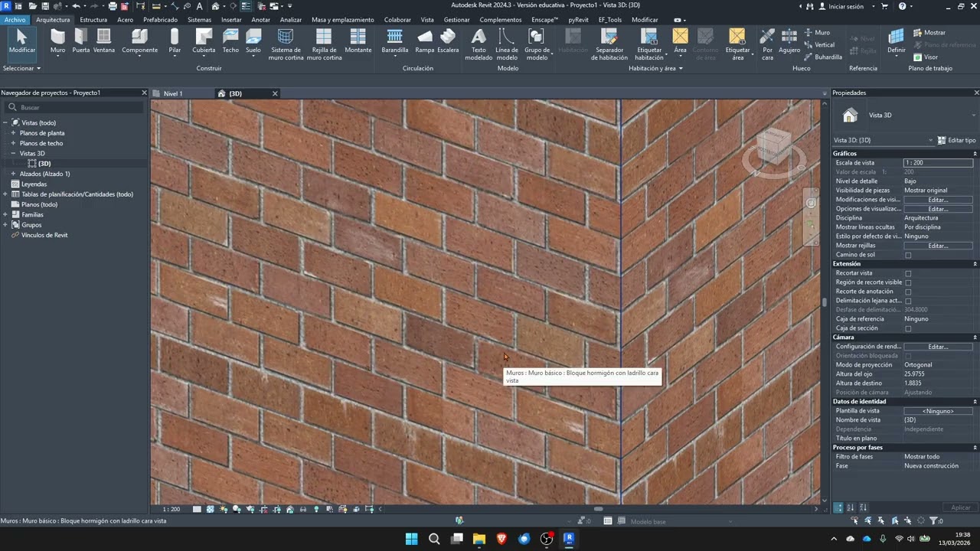980x551 pixels.
Task: Collapse the Gráficos properties section
Action: pos(975,154)
